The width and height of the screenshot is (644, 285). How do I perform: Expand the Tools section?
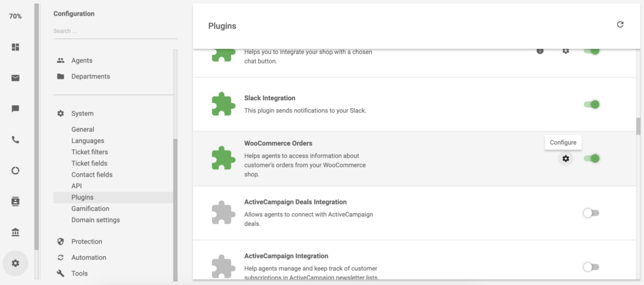80,274
